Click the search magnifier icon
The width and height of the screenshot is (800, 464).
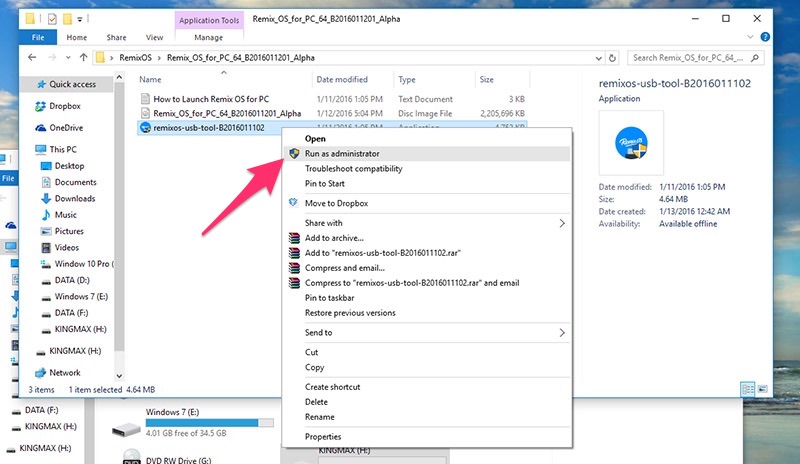[755, 58]
